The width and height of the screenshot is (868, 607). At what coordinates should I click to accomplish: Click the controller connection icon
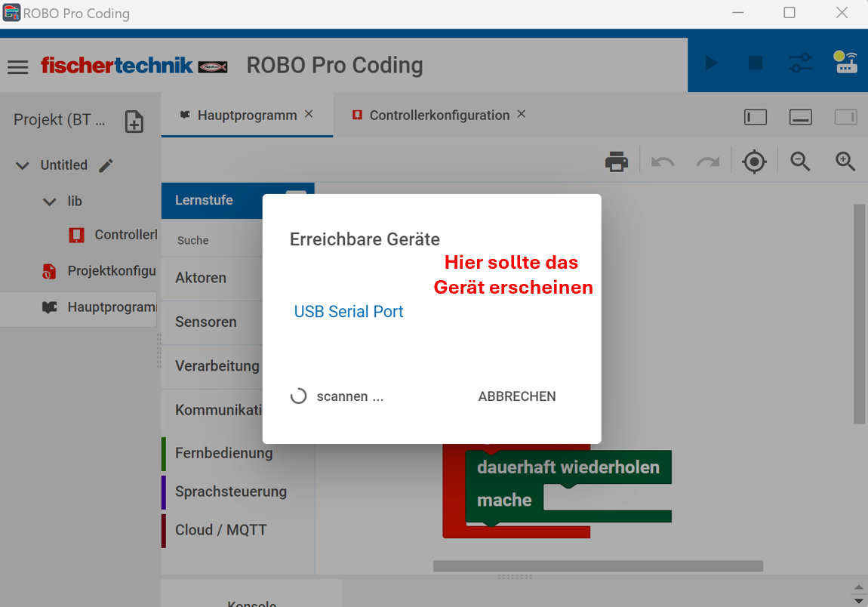tap(845, 62)
